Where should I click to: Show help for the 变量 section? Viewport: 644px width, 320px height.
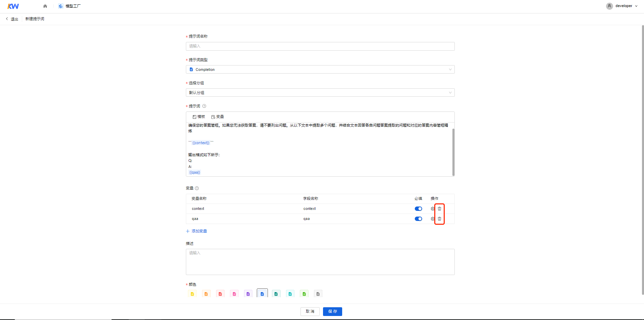point(197,188)
